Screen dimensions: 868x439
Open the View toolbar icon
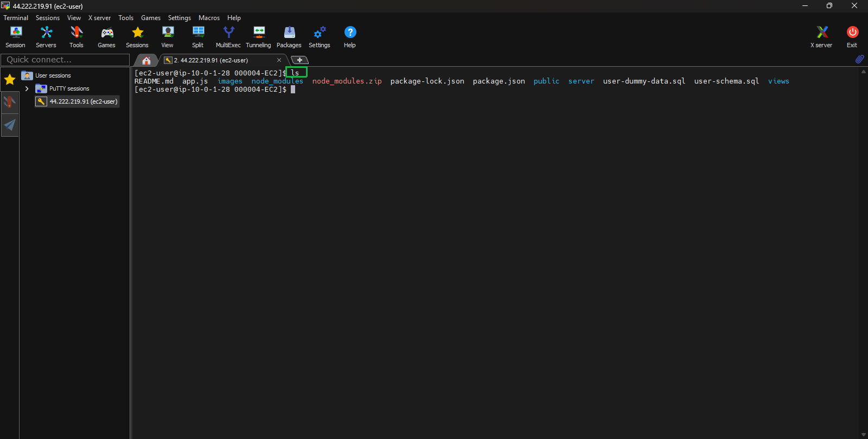point(168,37)
